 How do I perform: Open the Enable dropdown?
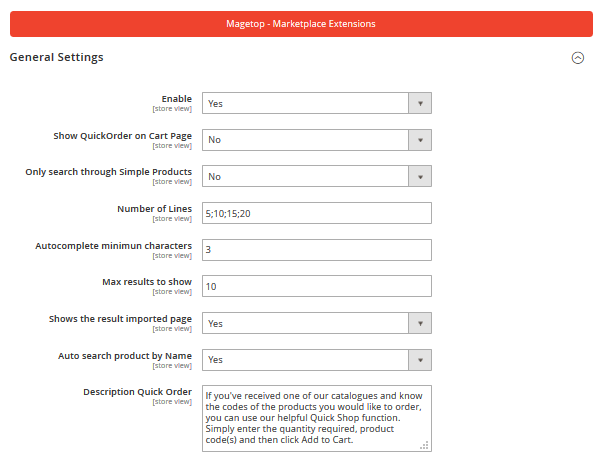[316, 103]
